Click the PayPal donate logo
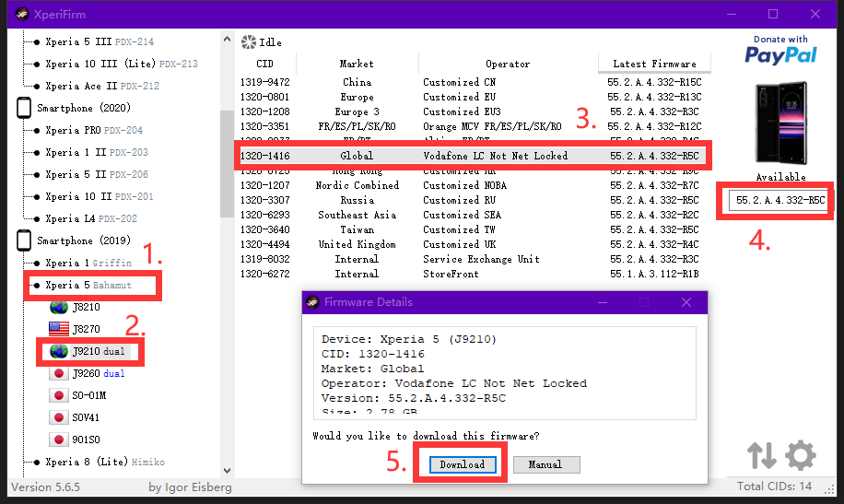 coord(780,51)
